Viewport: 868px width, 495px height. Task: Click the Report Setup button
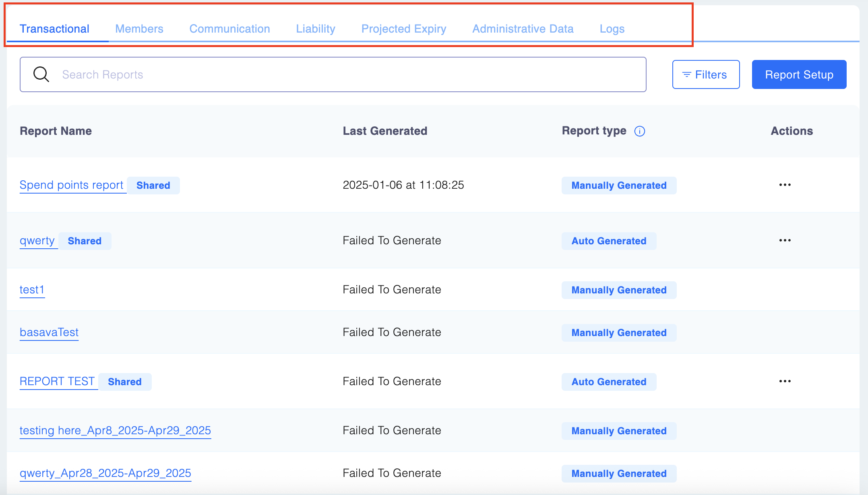(799, 74)
